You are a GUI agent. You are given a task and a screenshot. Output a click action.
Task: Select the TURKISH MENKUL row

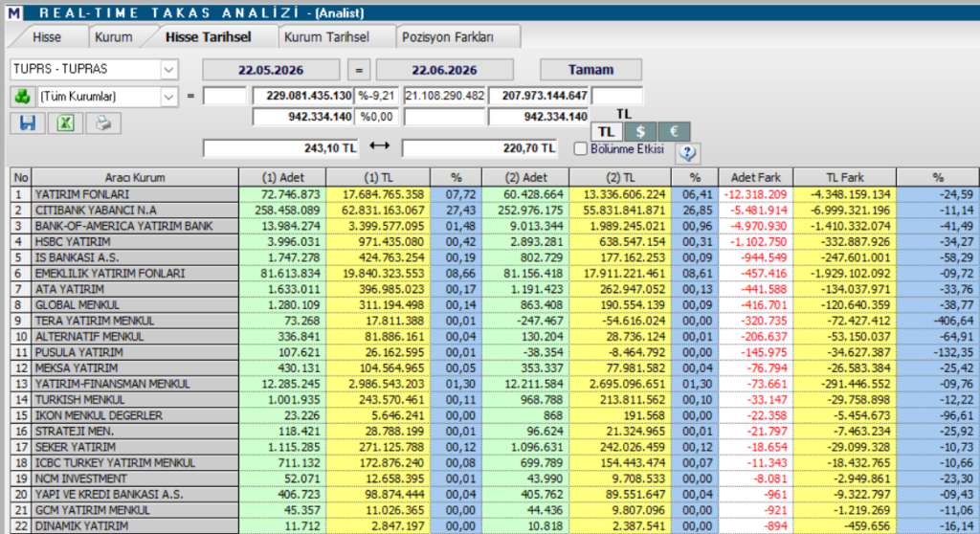click(x=494, y=400)
